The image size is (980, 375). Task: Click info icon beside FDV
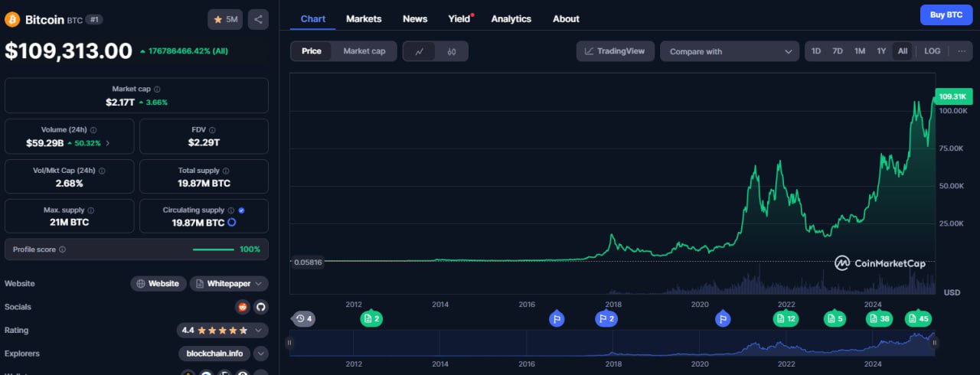tap(212, 130)
